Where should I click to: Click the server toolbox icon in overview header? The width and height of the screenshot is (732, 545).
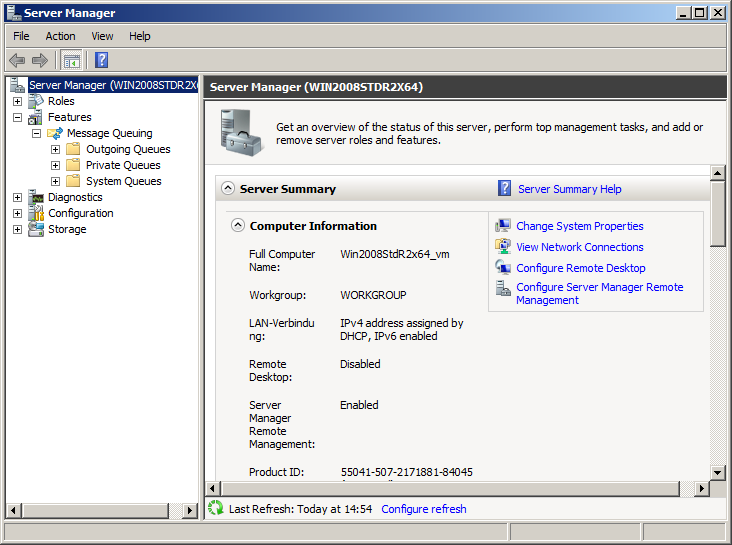click(241, 133)
